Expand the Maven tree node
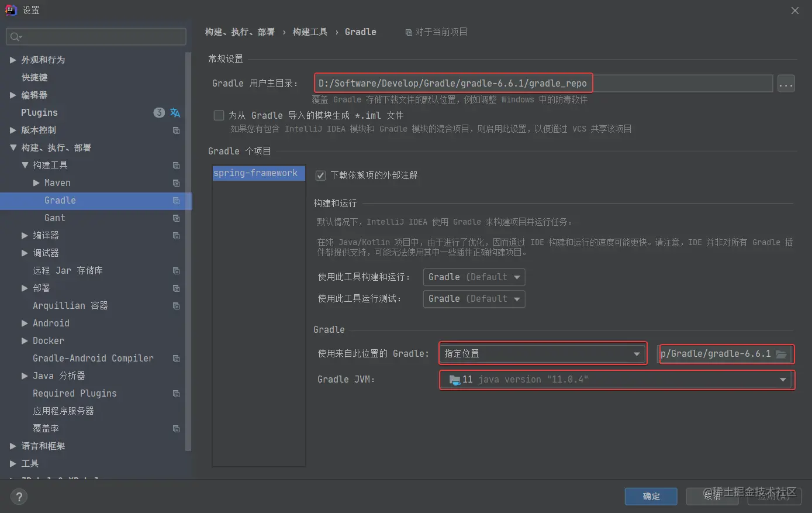Viewport: 812px width, 513px height. (36, 183)
